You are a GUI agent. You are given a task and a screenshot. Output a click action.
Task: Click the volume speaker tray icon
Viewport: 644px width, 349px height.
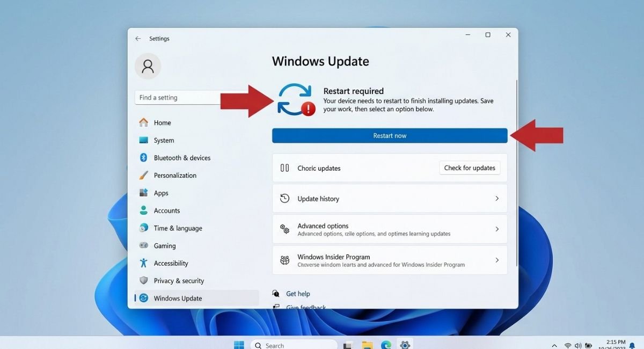tap(578, 346)
